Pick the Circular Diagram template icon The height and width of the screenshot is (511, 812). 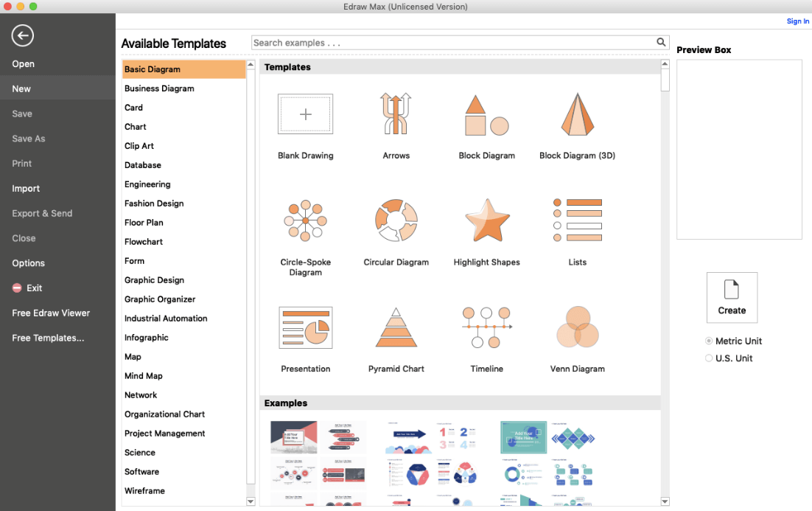396,220
